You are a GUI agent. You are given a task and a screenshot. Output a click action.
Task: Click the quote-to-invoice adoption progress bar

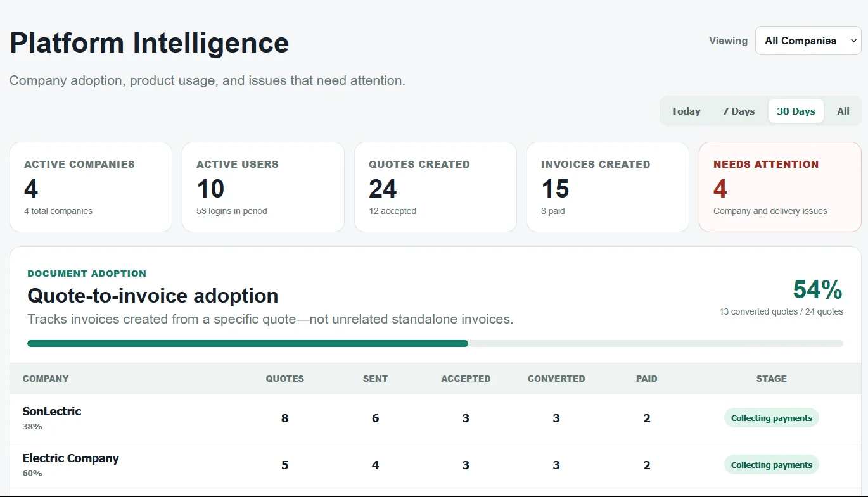pyautogui.click(x=435, y=343)
